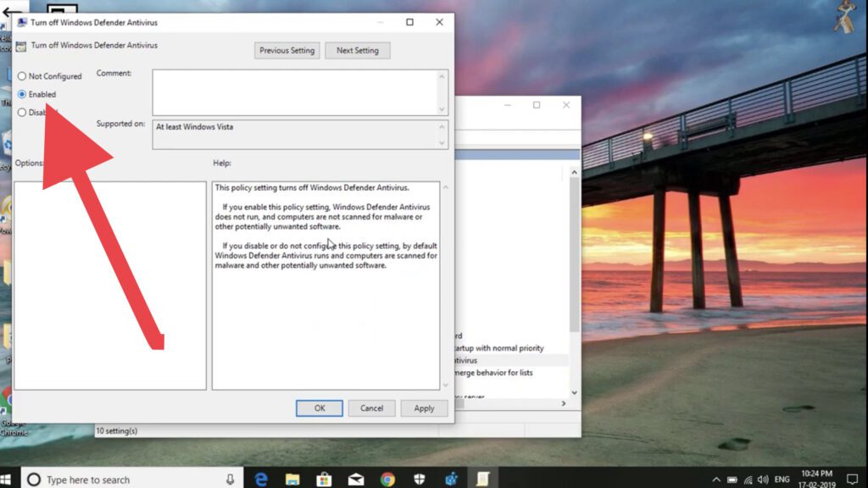
Task: Open Microsoft Edge from the taskbar
Action: coord(261,477)
